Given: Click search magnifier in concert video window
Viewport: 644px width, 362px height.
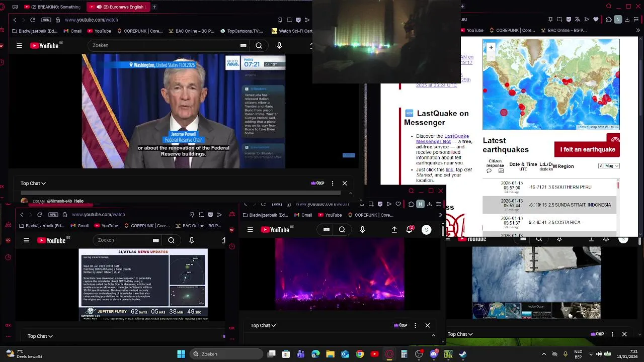Looking at the screenshot, I should [342, 230].
